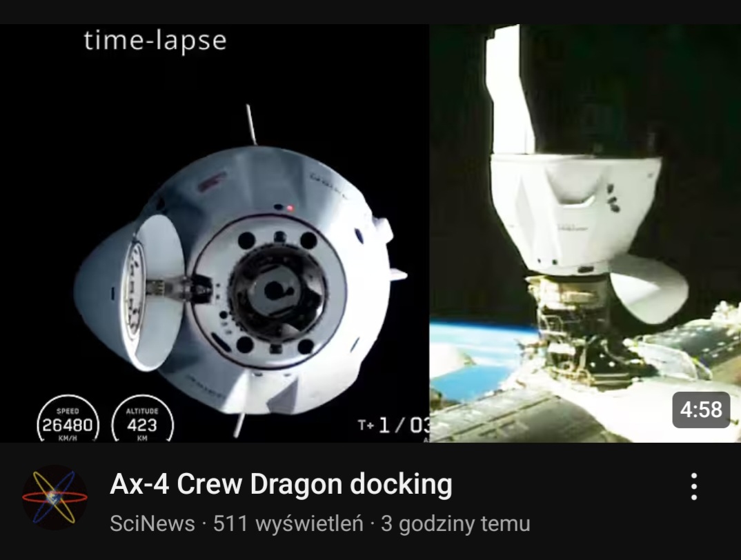This screenshot has height=560, width=741.
Task: Click the 511 wyświetleń view count
Action: (288, 523)
